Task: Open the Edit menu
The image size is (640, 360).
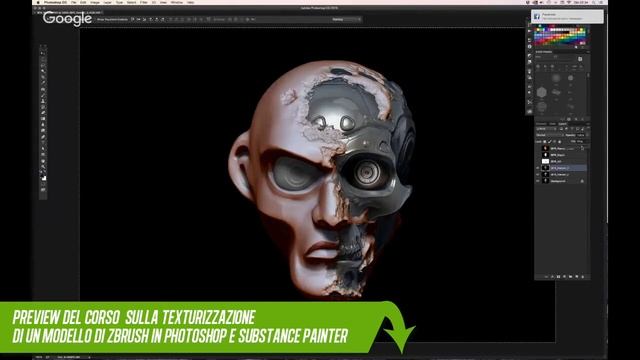Action: [83, 2]
